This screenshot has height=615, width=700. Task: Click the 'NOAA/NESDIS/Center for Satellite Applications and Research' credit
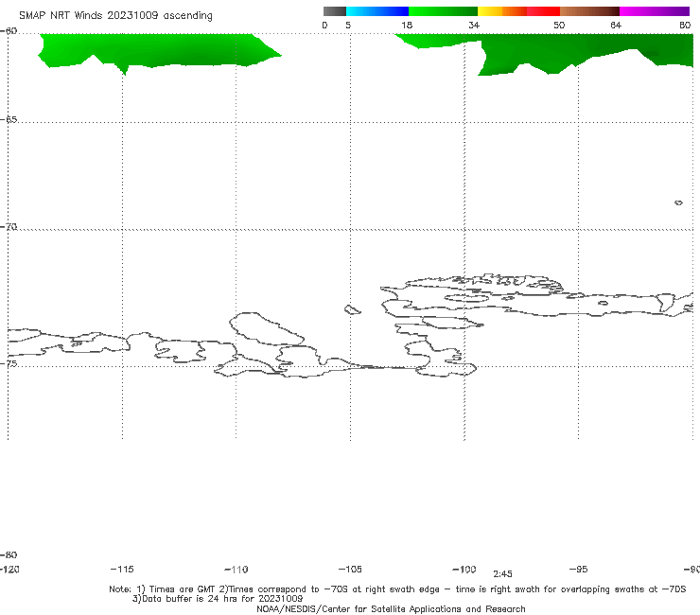(391, 609)
